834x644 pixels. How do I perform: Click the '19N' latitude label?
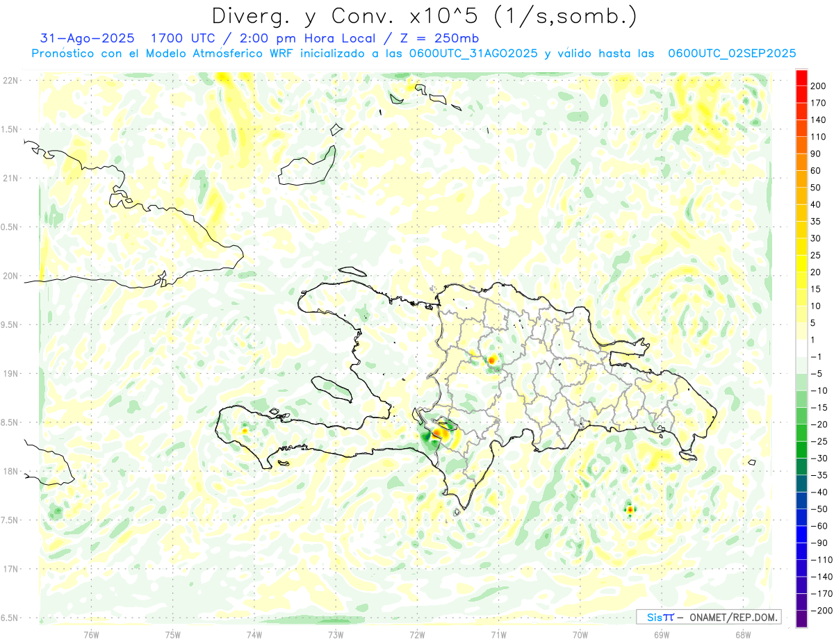[x=10, y=374]
